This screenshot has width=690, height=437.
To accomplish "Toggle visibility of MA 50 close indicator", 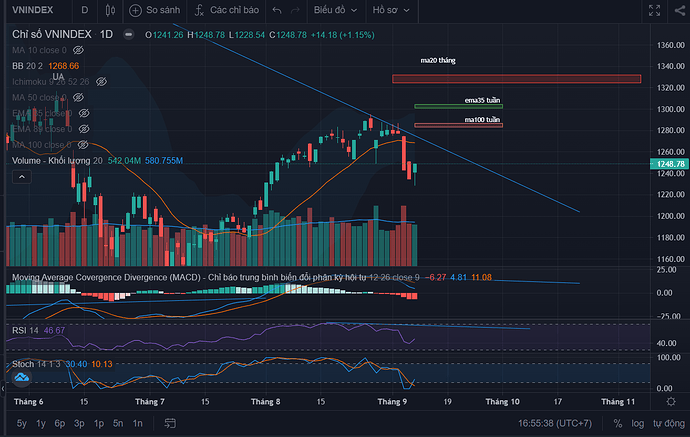I will [x=78, y=97].
